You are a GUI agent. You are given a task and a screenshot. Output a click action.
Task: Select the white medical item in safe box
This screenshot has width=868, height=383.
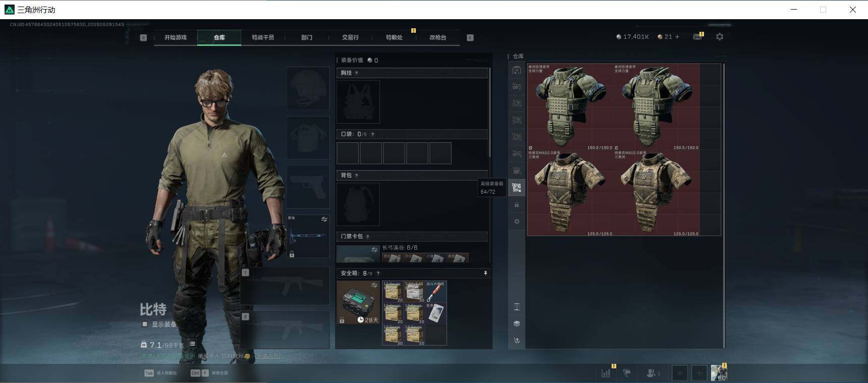pyautogui.click(x=436, y=313)
